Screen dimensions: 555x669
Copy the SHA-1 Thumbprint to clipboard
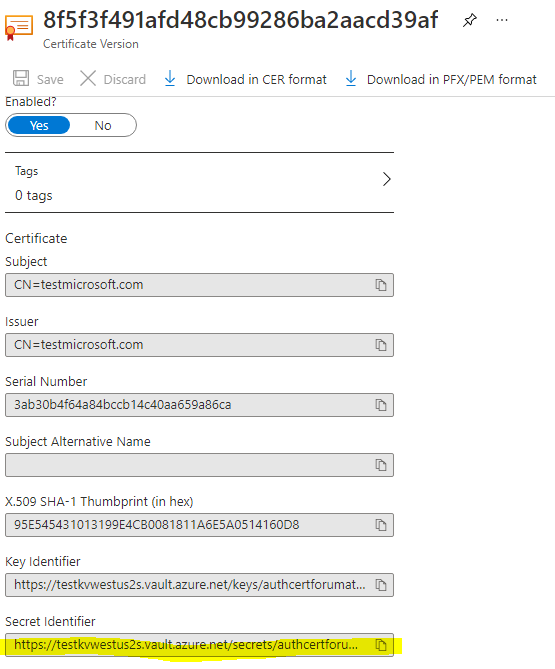(381, 525)
